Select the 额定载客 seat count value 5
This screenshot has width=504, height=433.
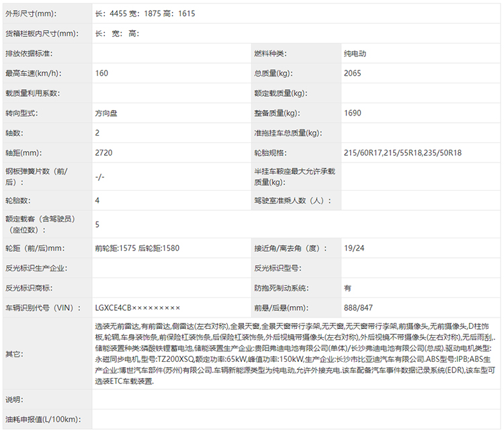[97, 224]
